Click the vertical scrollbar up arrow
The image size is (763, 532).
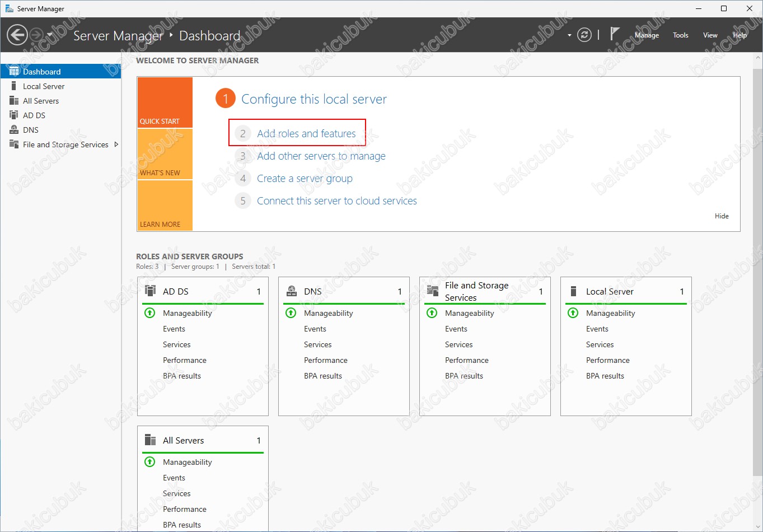coord(758,58)
